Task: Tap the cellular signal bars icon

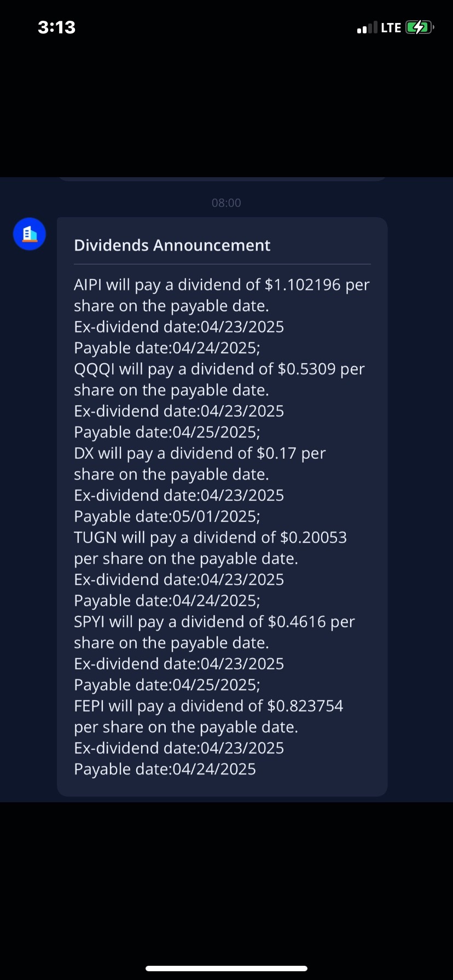Action: point(367,28)
